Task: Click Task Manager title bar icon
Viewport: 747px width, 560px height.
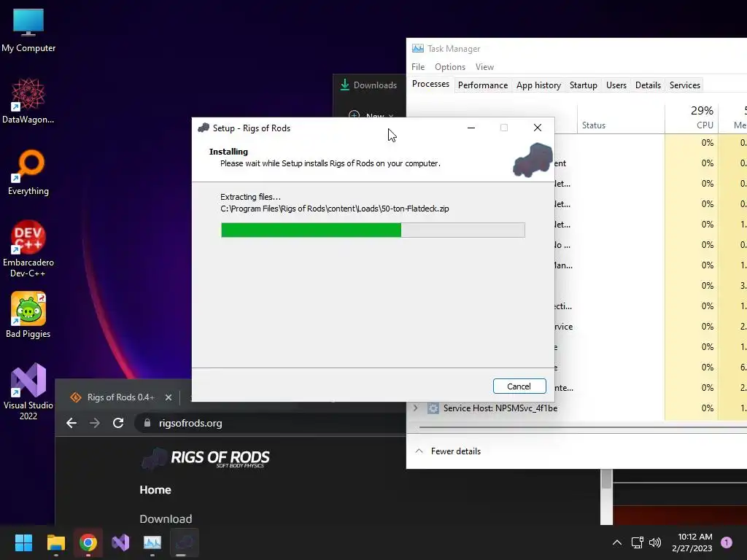Action: click(x=418, y=49)
